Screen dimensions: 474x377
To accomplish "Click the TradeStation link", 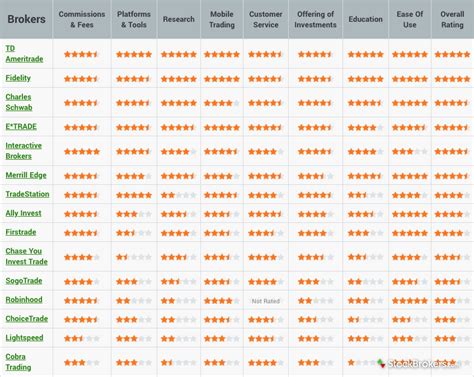I will [27, 194].
